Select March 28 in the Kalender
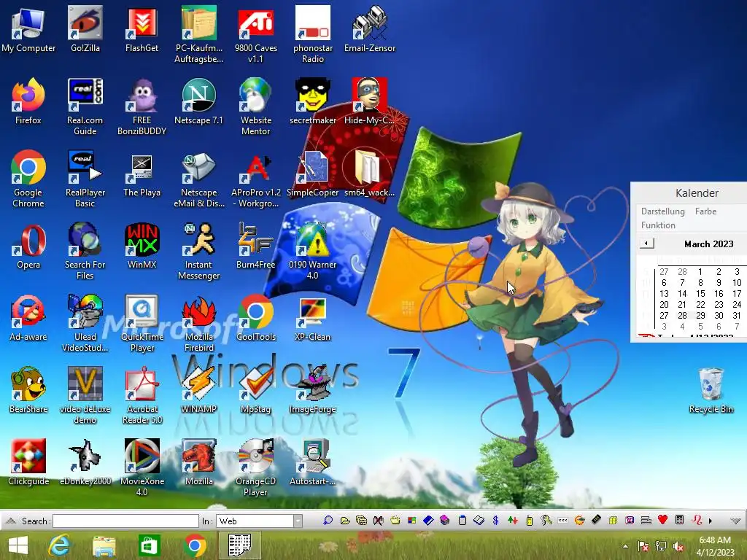 tap(682, 315)
